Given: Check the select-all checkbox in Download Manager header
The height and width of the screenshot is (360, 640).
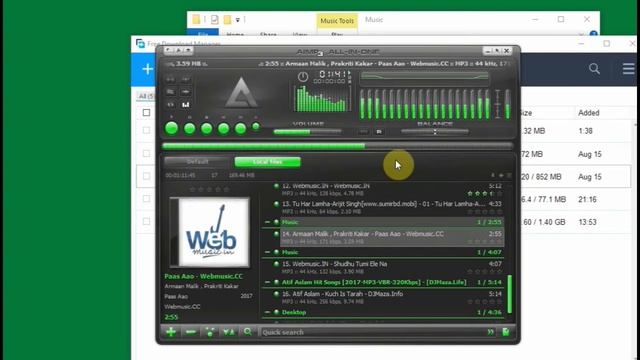Looking at the screenshot, I should (x=146, y=113).
